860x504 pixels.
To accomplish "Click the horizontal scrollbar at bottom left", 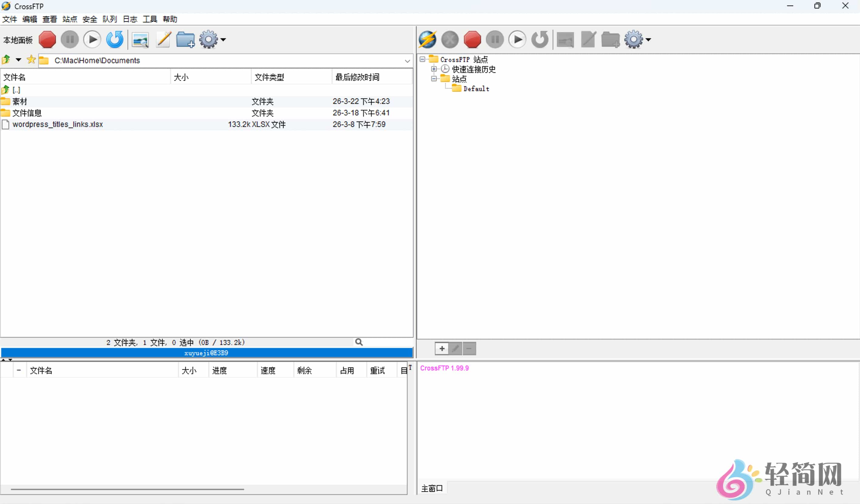I will pyautogui.click(x=128, y=489).
